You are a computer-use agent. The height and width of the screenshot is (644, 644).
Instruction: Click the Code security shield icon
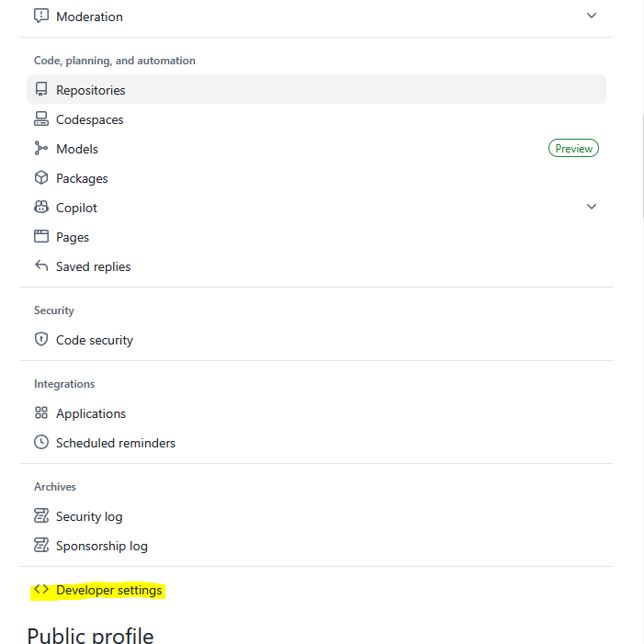(40, 340)
